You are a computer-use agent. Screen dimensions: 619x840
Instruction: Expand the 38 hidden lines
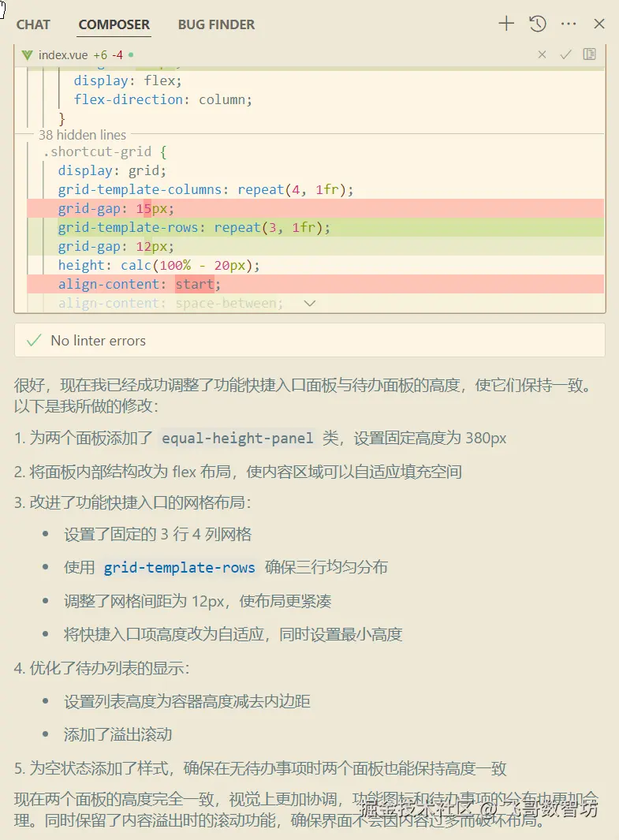coord(83,134)
